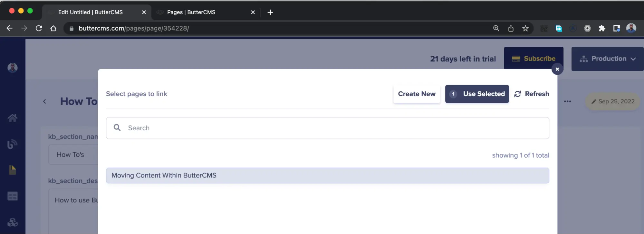Click the search magnifier icon in dialog
Screen dimensions: 644x234
click(117, 128)
